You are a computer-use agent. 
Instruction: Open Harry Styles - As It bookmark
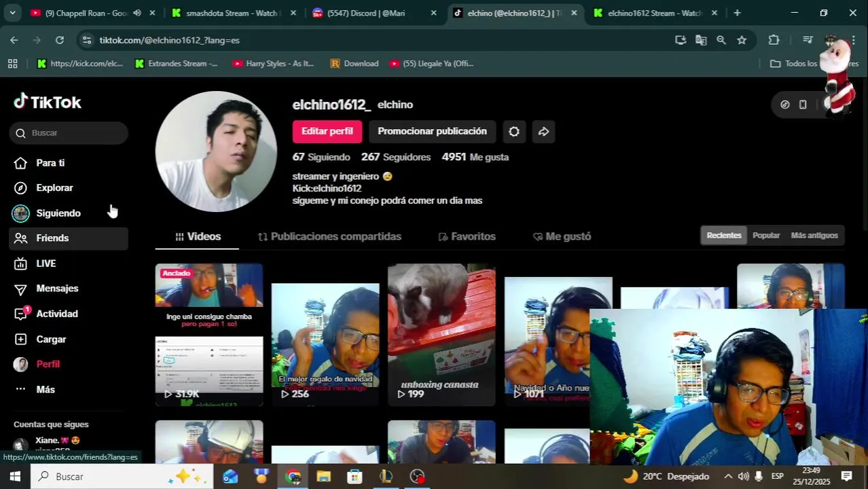tap(273, 63)
